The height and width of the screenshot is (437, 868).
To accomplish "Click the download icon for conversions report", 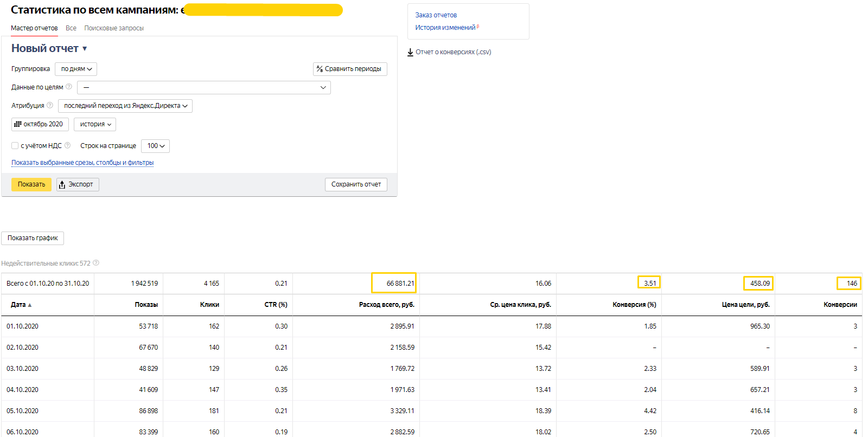I will point(411,52).
